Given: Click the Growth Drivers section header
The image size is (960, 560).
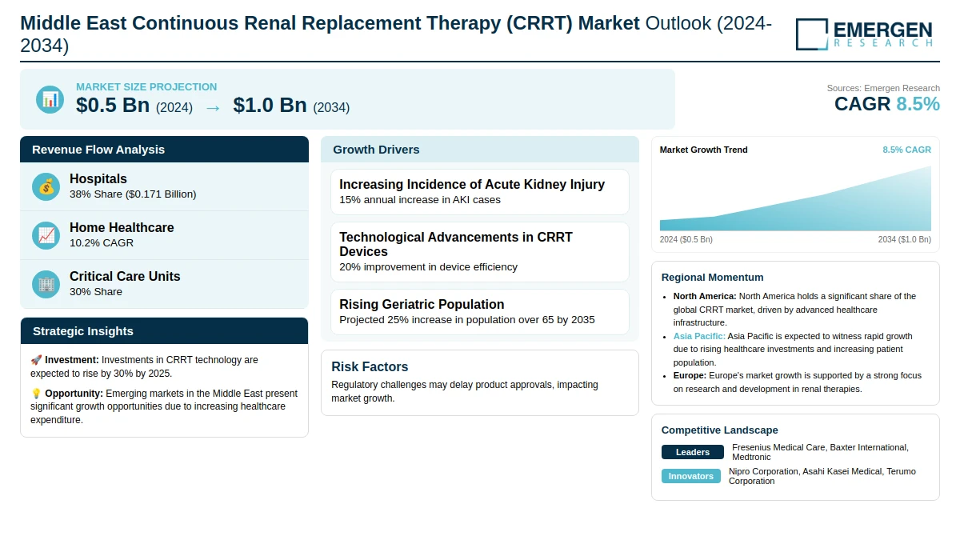Looking at the screenshot, I should 479,150.
